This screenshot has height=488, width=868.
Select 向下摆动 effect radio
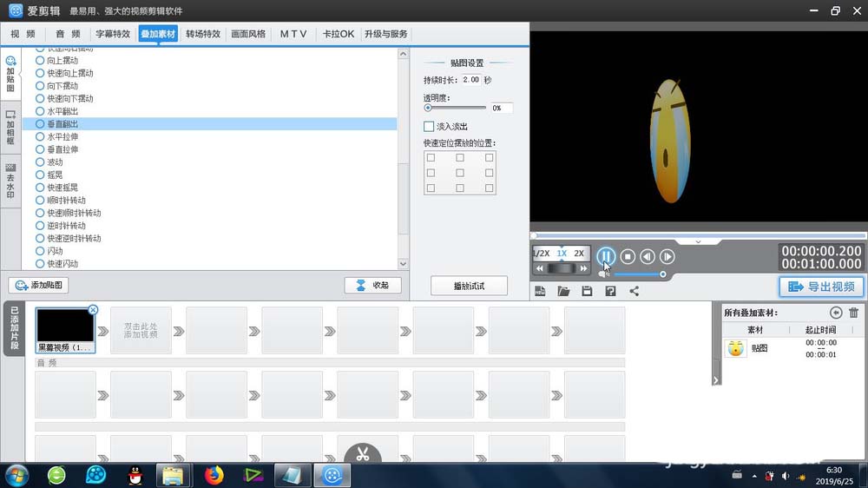click(x=40, y=86)
